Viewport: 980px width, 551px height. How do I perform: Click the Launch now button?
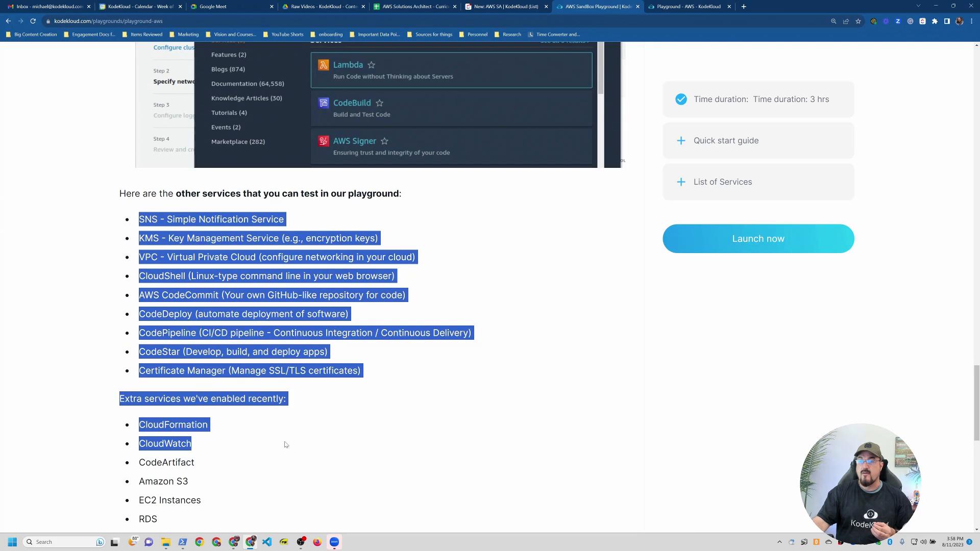pos(758,239)
